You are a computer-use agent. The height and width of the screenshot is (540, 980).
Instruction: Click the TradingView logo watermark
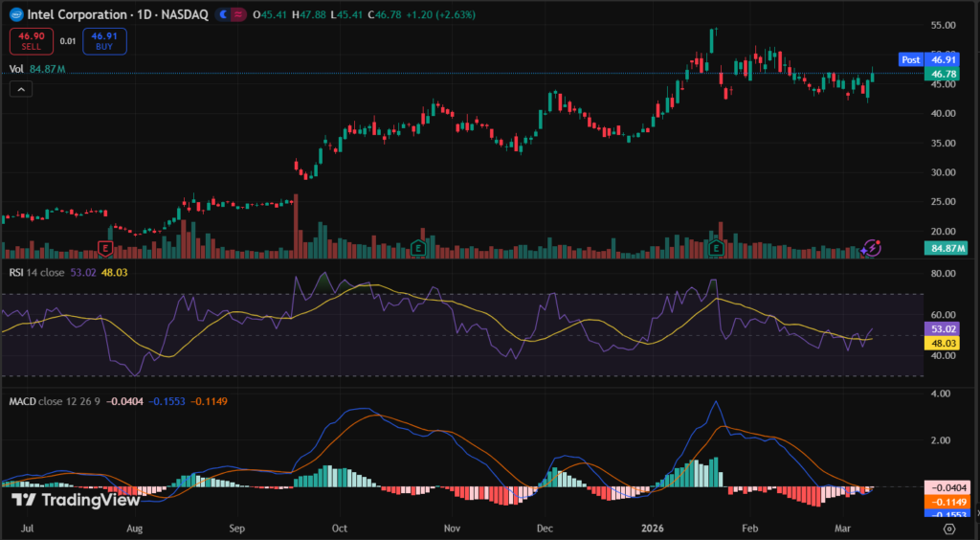76,500
